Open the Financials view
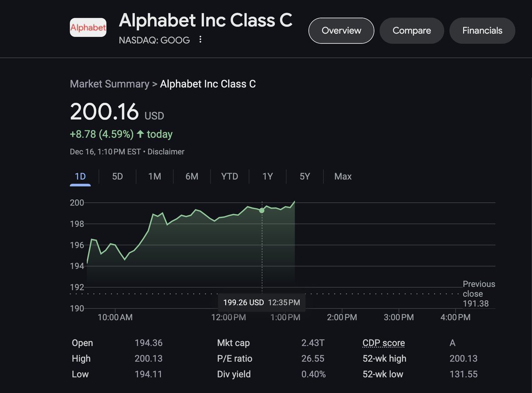Image resolution: width=532 pixels, height=393 pixels. [x=482, y=31]
